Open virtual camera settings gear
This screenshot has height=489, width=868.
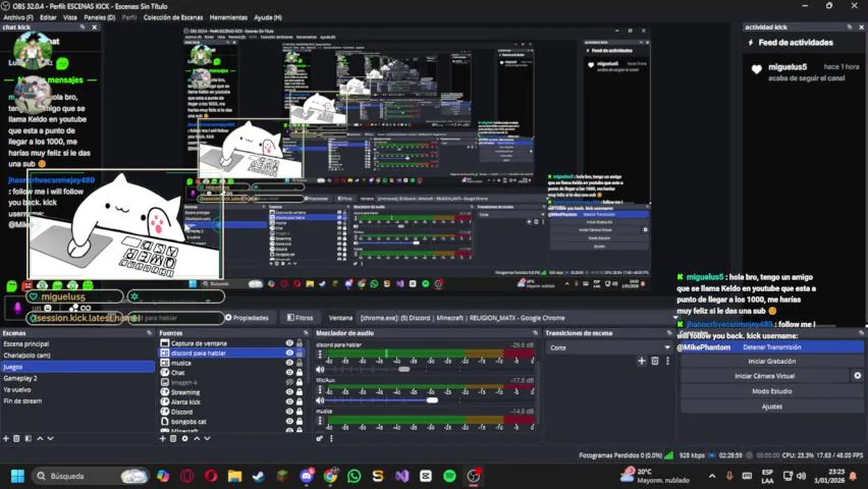[x=857, y=376]
